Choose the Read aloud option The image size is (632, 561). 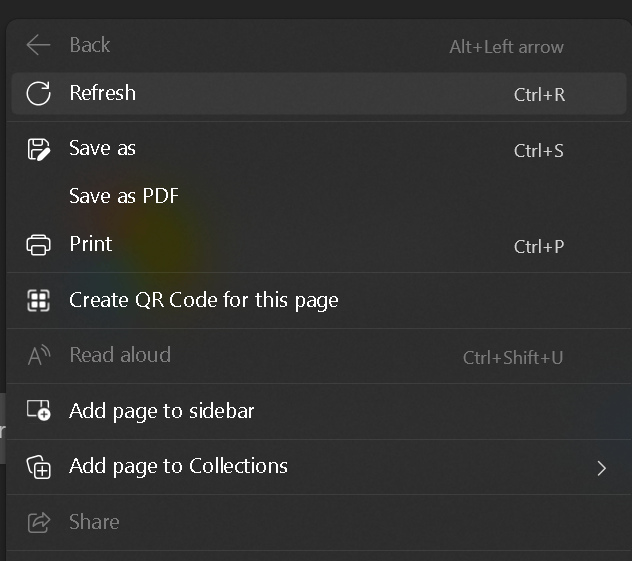click(x=120, y=355)
